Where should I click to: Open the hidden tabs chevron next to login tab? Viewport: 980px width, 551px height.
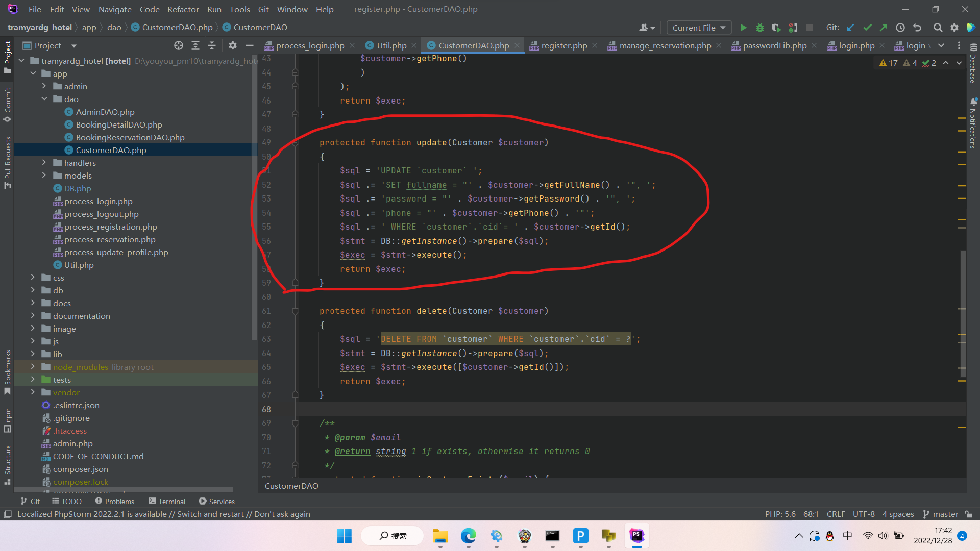click(x=942, y=45)
